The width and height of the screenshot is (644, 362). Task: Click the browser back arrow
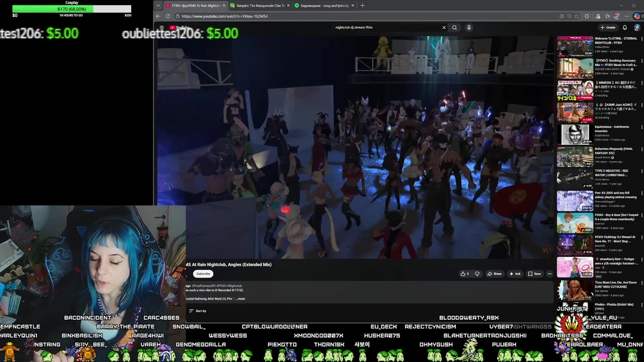click(158, 16)
